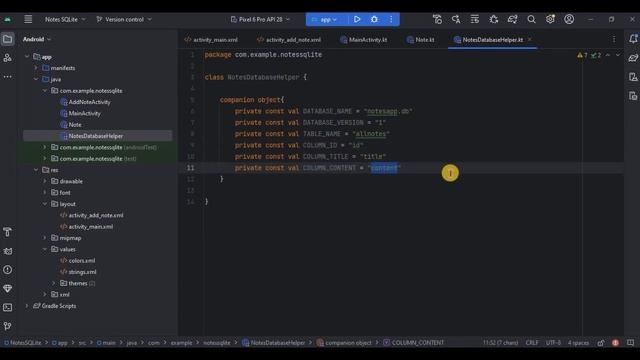The height and width of the screenshot is (360, 640).
Task: Collapse the values folder
Action: click(x=45, y=249)
